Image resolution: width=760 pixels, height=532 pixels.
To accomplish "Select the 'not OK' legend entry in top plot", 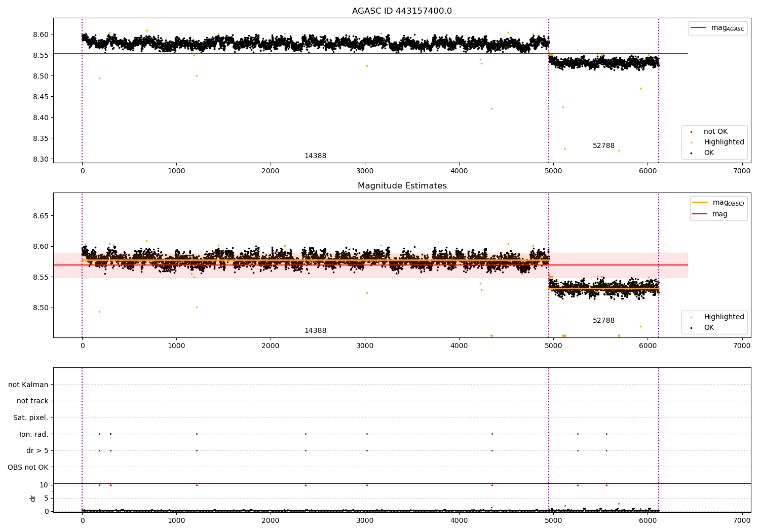I will pos(715,132).
